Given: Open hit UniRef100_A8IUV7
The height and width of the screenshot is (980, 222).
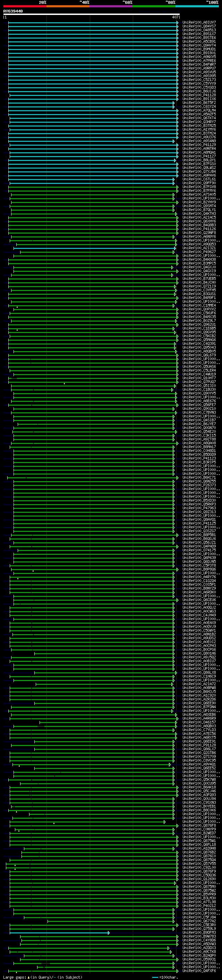Looking at the screenshot, I should point(199,23).
